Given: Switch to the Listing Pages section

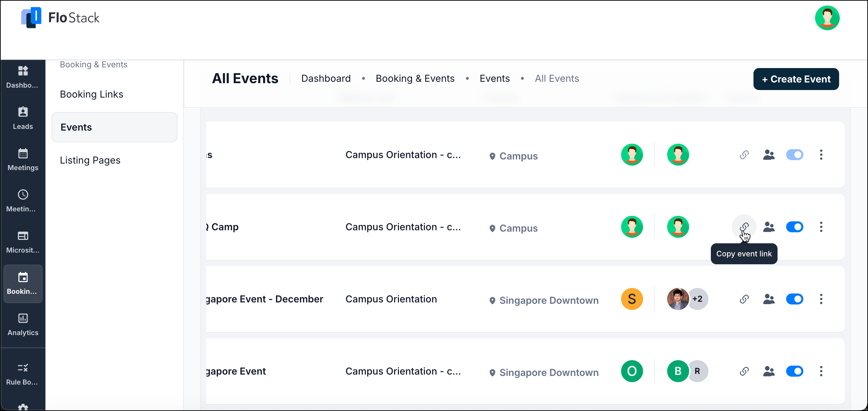Looking at the screenshot, I should coord(90,159).
